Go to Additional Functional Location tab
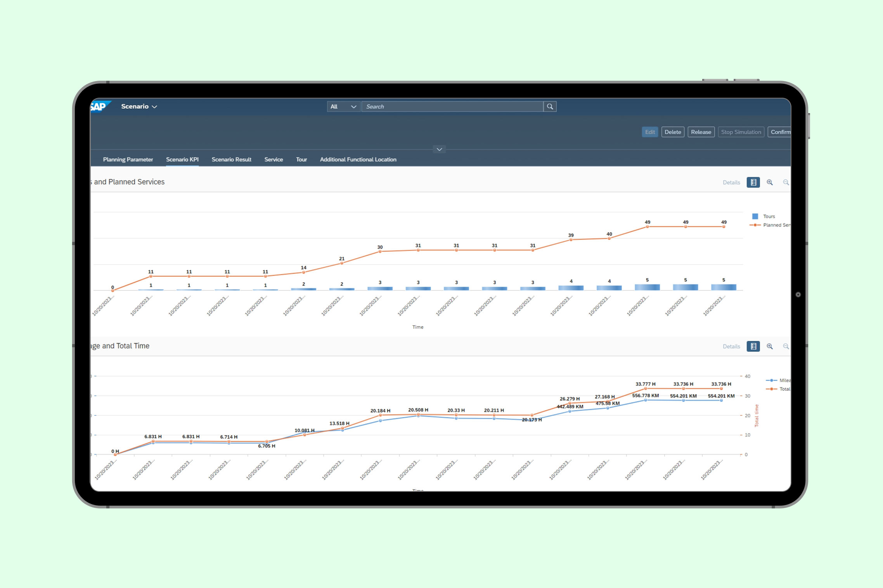 358,159
